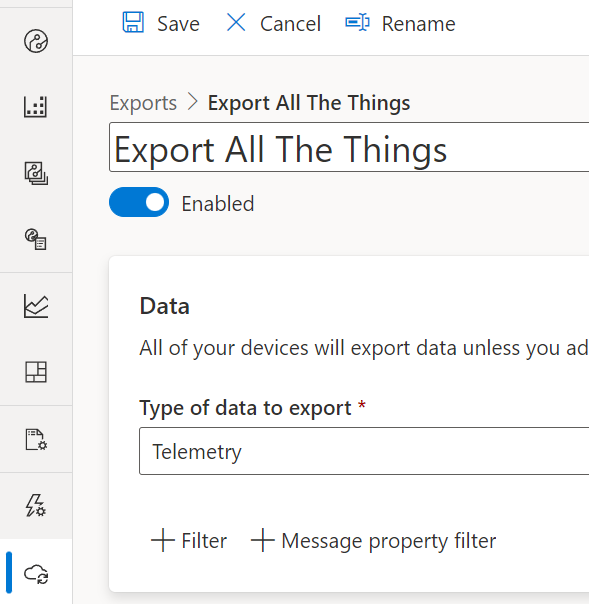The image size is (589, 604).
Task: Add a Message property filter
Action: point(373,540)
